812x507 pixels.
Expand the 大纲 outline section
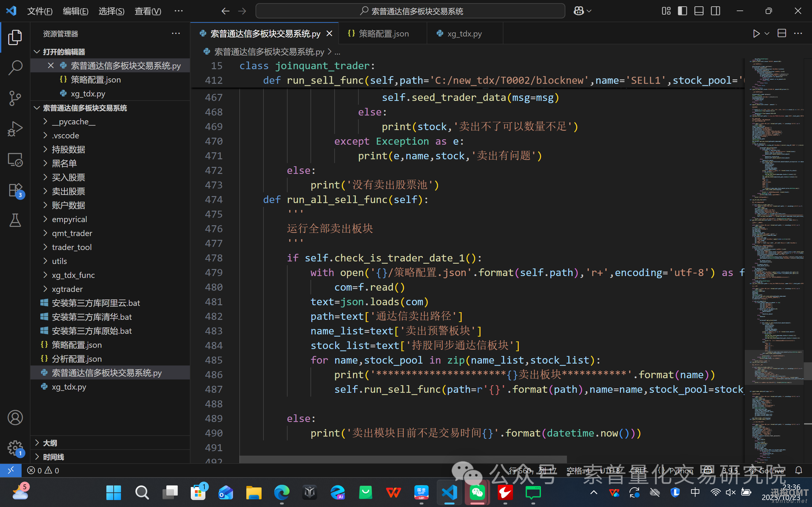(50, 443)
